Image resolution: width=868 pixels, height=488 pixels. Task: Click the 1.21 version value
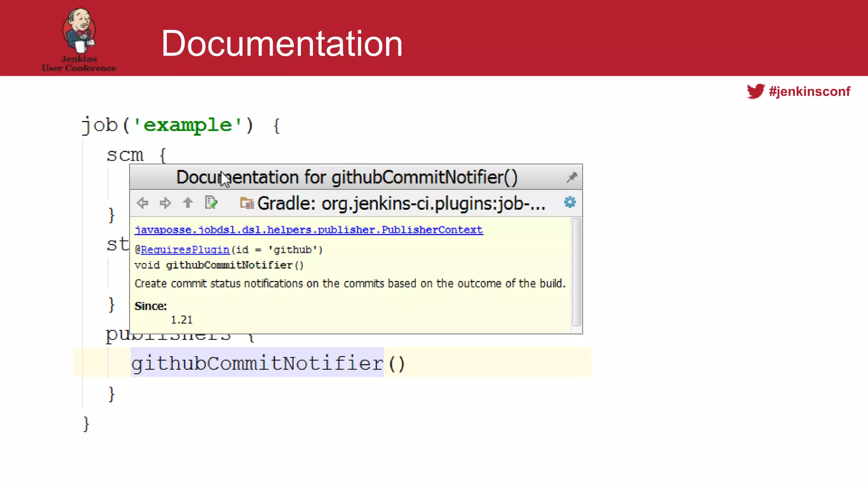point(181,320)
